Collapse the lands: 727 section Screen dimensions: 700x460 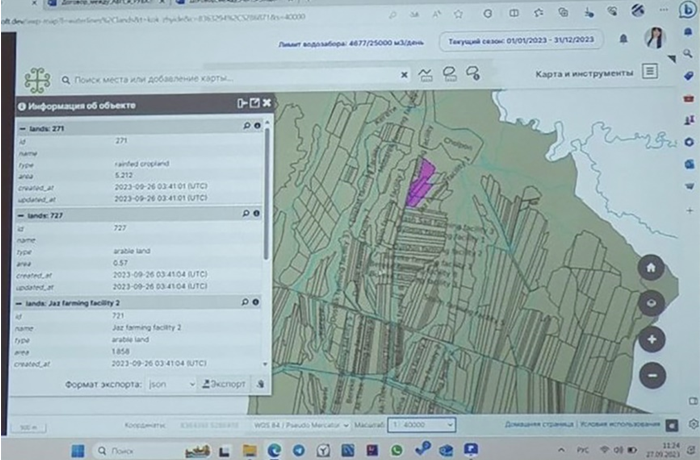(23, 214)
